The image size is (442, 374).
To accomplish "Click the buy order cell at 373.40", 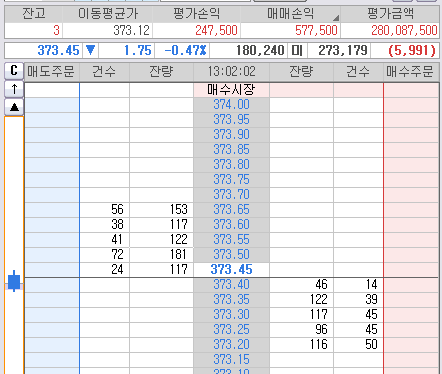I will click(x=411, y=285).
